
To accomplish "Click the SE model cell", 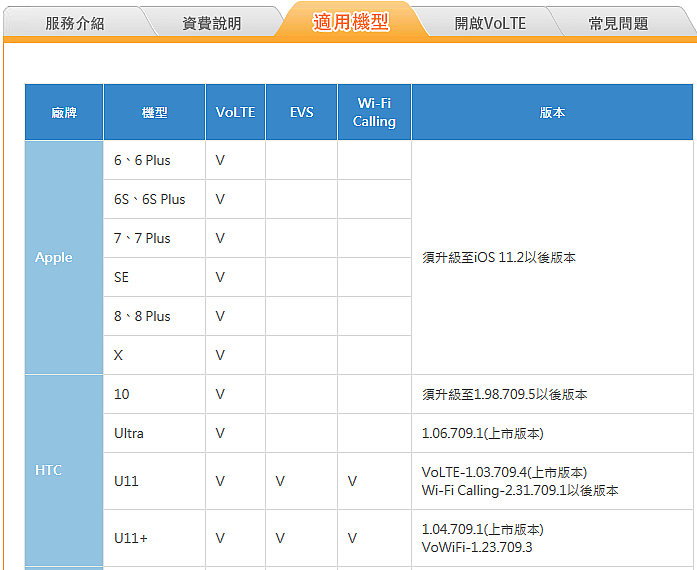I will [x=154, y=277].
